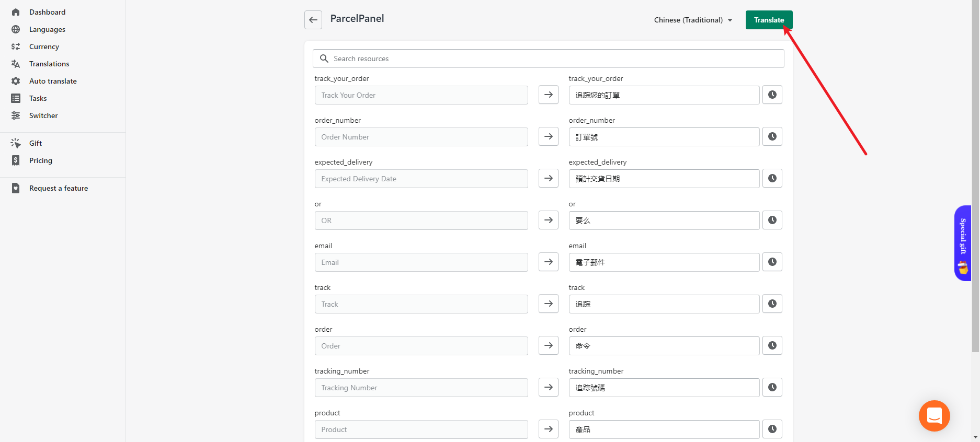Open history clock for track_your_order

coord(772,95)
